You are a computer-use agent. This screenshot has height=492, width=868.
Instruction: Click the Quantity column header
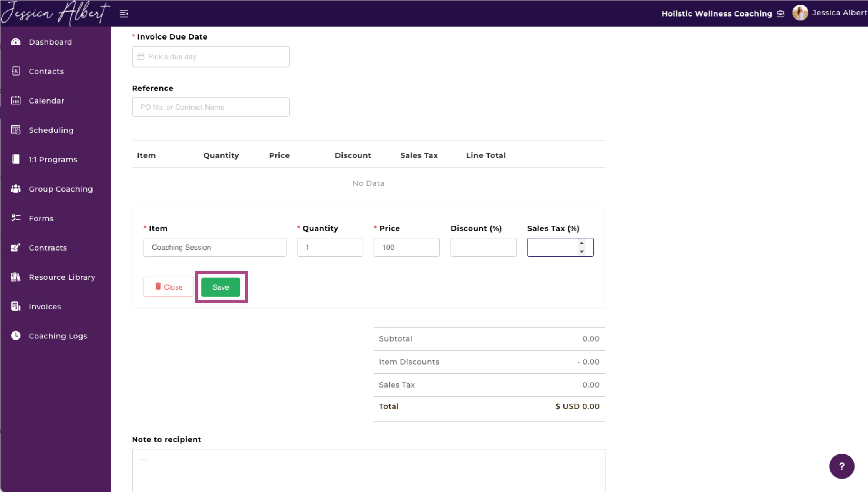[x=221, y=155]
